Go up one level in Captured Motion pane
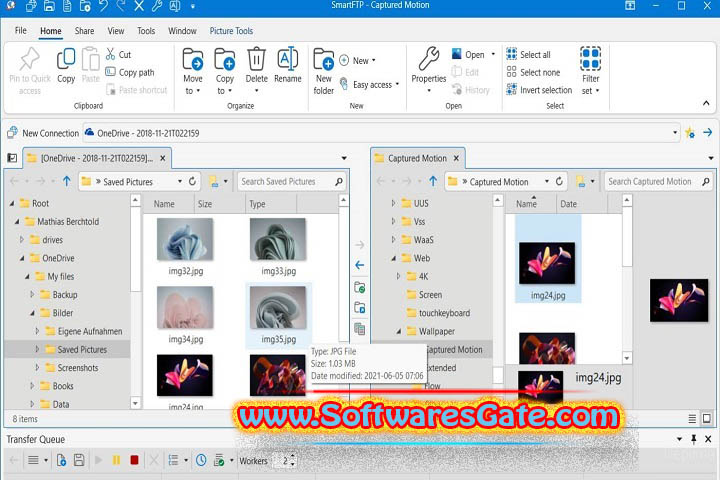 [x=433, y=181]
